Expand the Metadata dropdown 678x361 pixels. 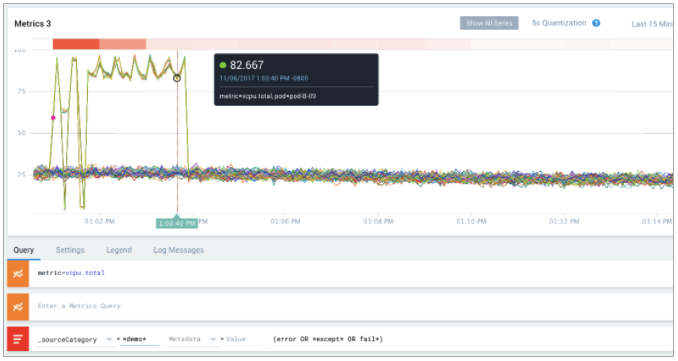tap(213, 339)
